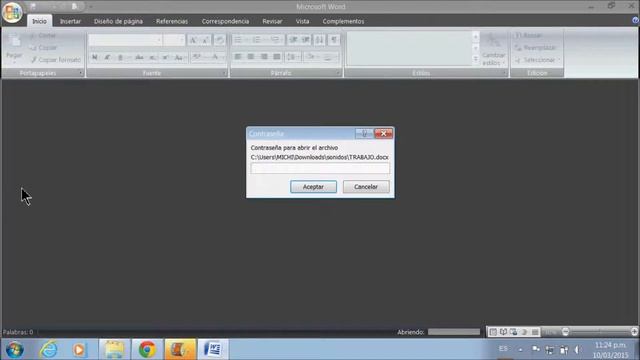This screenshot has width=640, height=360.
Task: Click the zoom in plus button
Action: (x=634, y=332)
